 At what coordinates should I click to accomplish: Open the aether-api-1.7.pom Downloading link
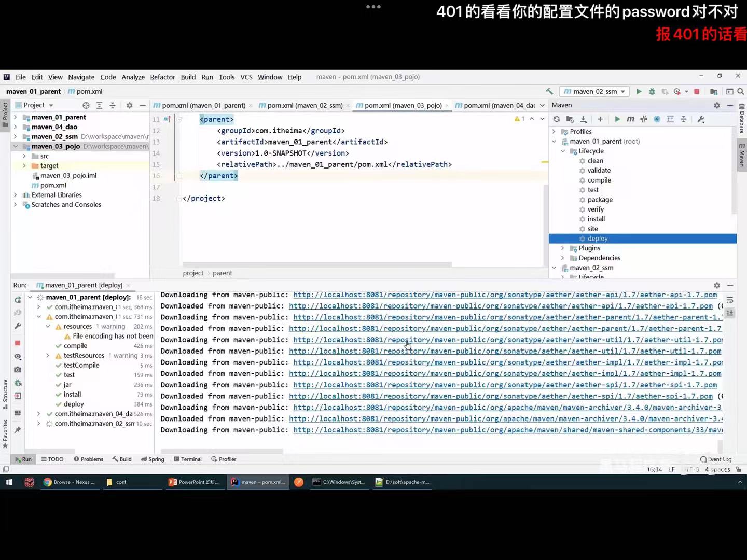click(505, 295)
